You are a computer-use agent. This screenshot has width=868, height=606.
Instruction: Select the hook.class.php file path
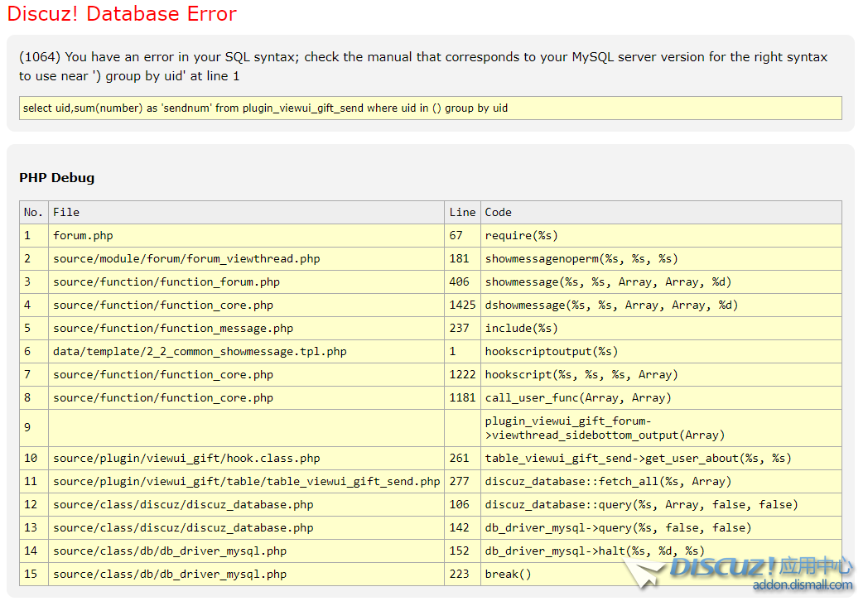coord(186,458)
